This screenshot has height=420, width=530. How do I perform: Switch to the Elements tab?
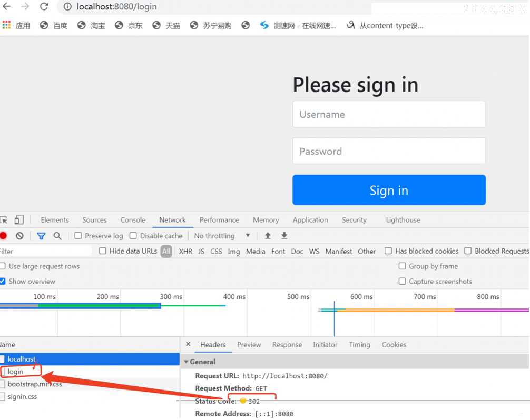[55, 220]
